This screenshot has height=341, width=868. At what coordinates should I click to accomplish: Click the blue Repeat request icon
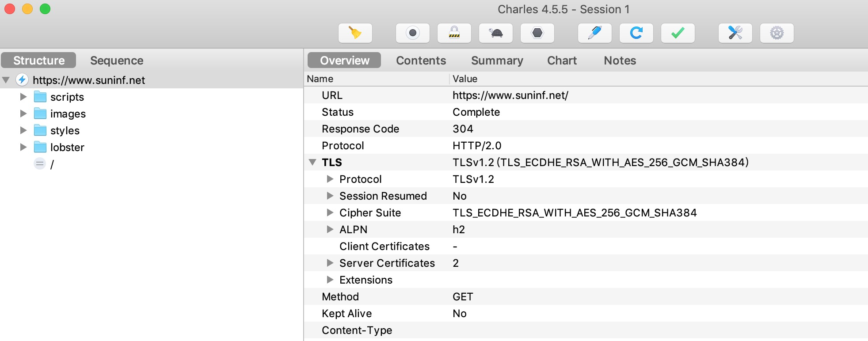tap(636, 33)
